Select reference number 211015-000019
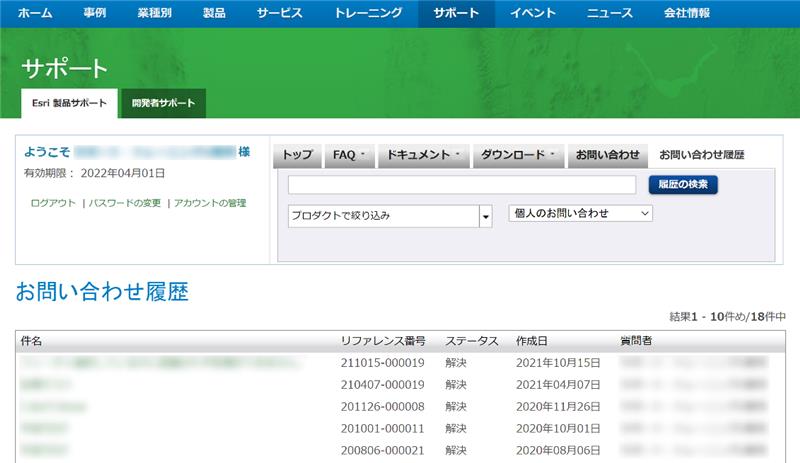Screen dimensions: 800x463 [383, 363]
